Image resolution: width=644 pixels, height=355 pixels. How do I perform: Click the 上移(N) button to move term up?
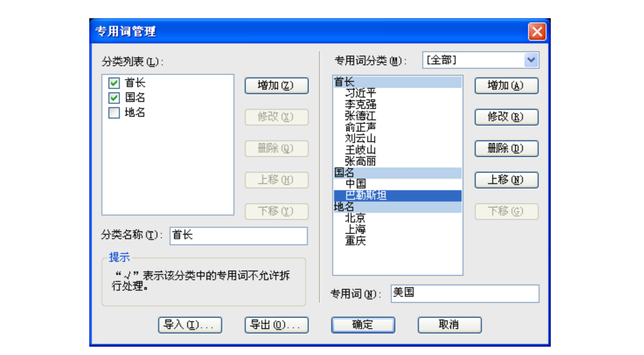(505, 180)
